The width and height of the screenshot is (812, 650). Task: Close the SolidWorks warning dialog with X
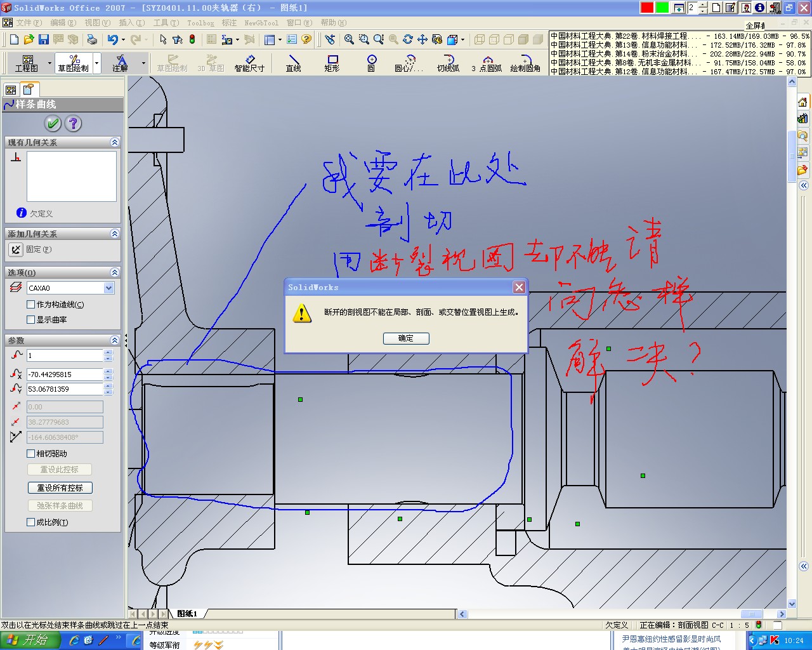click(x=519, y=288)
